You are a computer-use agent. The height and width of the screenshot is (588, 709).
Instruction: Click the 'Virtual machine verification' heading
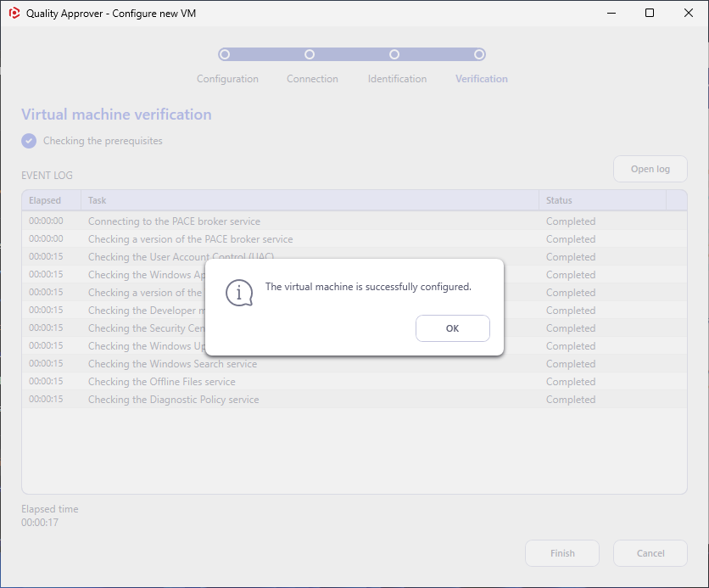[x=116, y=115]
